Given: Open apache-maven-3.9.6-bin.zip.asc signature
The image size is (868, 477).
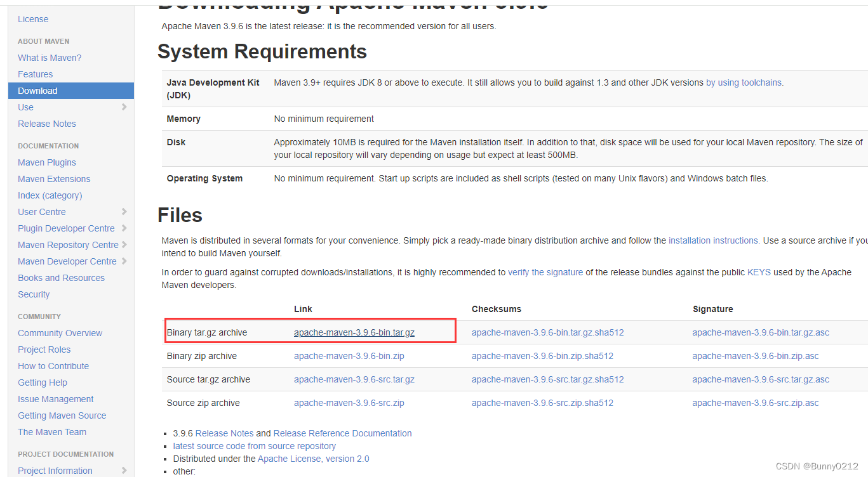Looking at the screenshot, I should 756,356.
